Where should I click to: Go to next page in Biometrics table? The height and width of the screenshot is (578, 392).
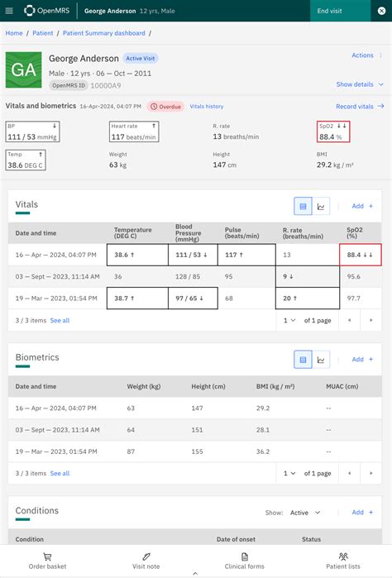[371, 473]
